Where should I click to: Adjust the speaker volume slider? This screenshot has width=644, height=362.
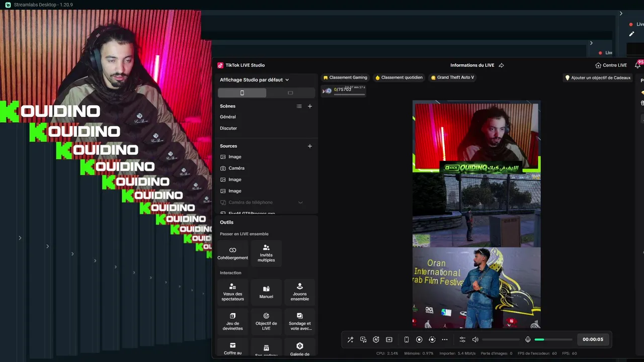click(501, 339)
